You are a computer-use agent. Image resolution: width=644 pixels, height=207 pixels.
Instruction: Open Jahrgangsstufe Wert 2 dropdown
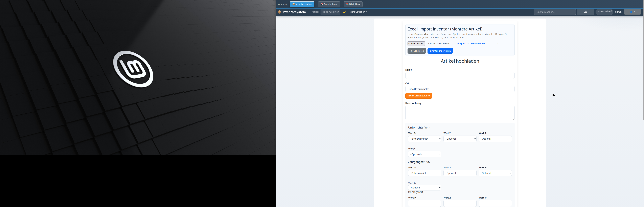(460, 173)
